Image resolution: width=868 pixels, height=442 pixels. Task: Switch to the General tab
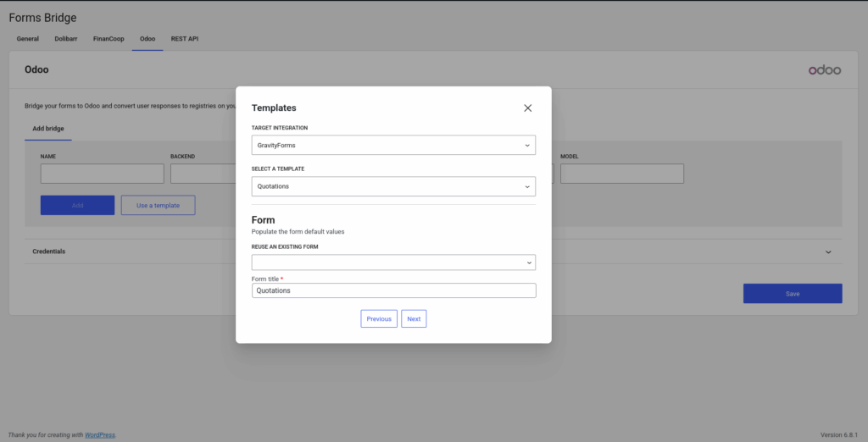tap(28, 39)
